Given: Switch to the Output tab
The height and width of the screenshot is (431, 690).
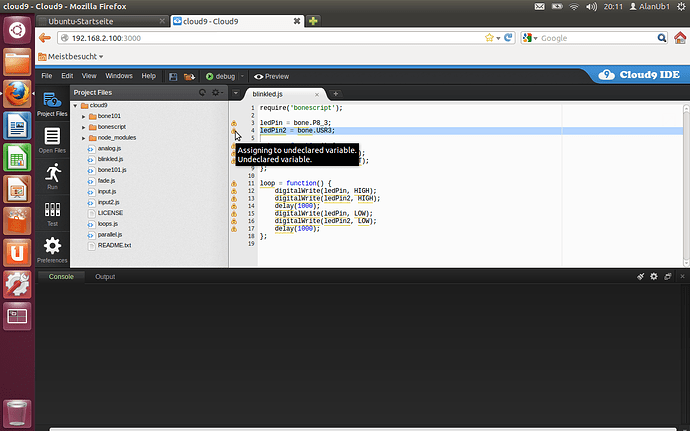Looking at the screenshot, I should (105, 276).
